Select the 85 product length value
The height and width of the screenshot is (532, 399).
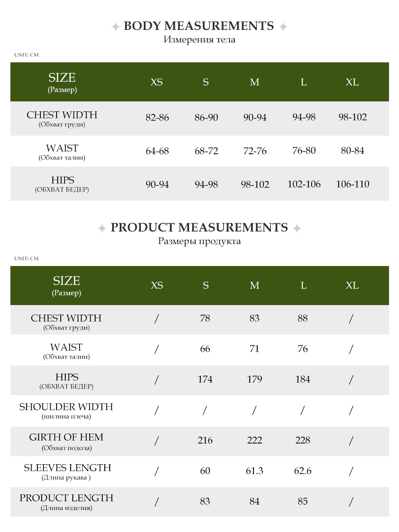(303, 502)
